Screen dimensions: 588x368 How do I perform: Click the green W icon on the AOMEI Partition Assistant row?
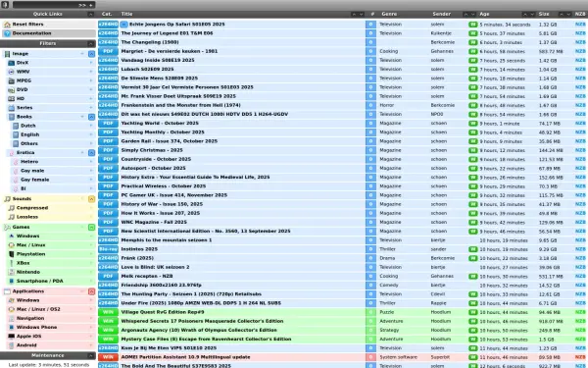tap(473, 357)
